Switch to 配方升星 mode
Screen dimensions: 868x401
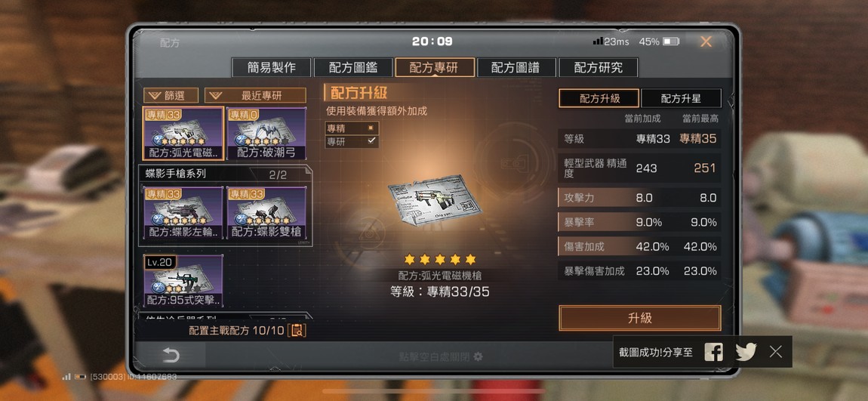click(x=681, y=99)
